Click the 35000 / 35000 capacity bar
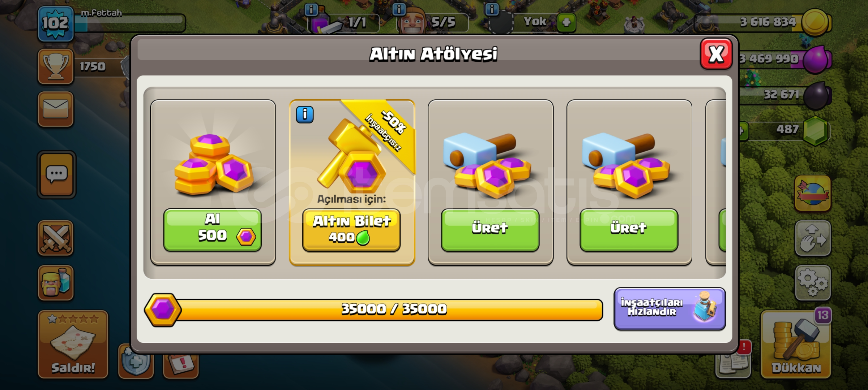The image size is (868, 390). click(374, 309)
